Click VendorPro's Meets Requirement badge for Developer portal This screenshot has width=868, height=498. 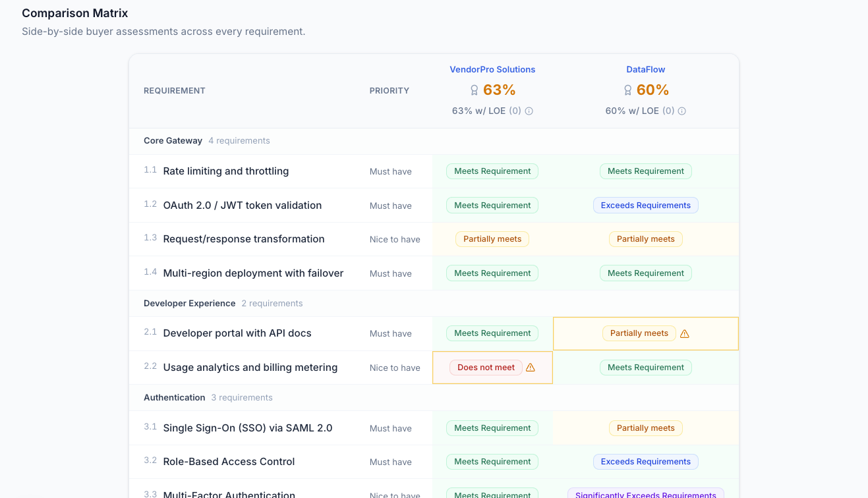[x=492, y=333]
